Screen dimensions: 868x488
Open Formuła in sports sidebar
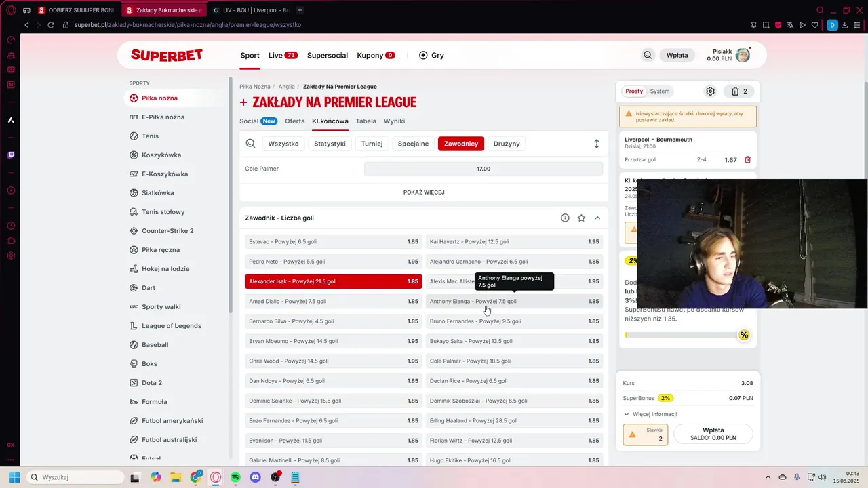pyautogui.click(x=154, y=402)
